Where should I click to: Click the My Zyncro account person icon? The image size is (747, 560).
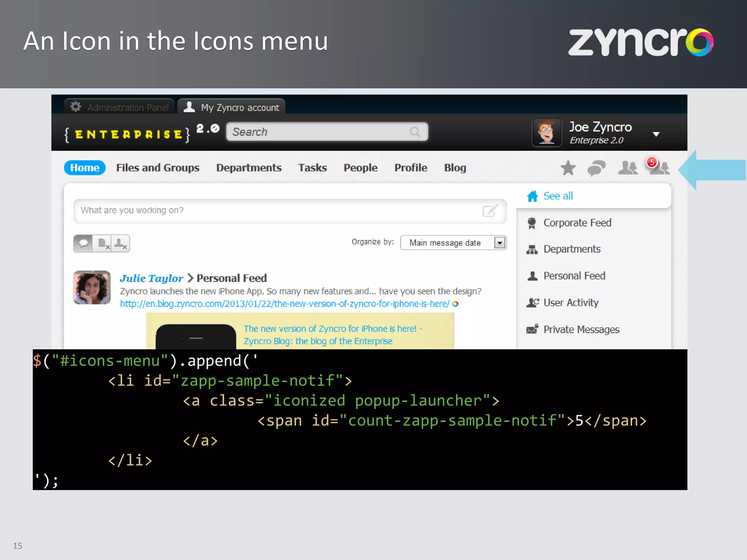point(189,107)
